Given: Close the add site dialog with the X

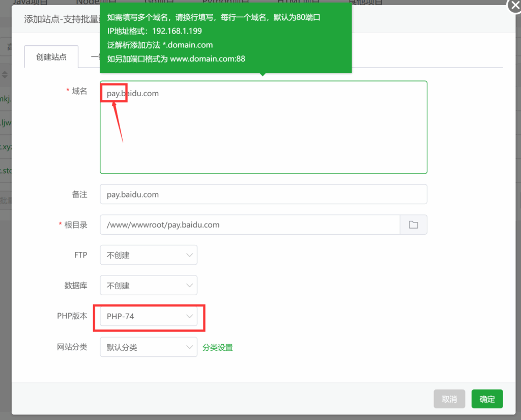Looking at the screenshot, I should pos(515,7).
